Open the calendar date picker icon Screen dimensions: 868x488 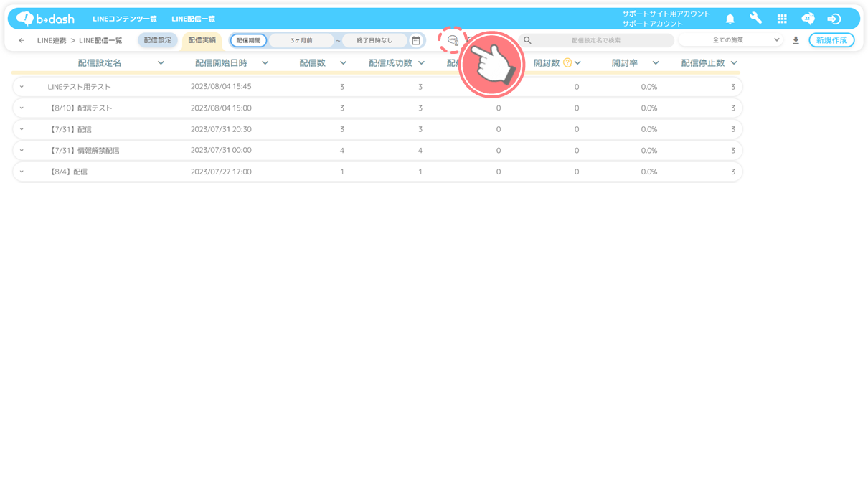(416, 41)
